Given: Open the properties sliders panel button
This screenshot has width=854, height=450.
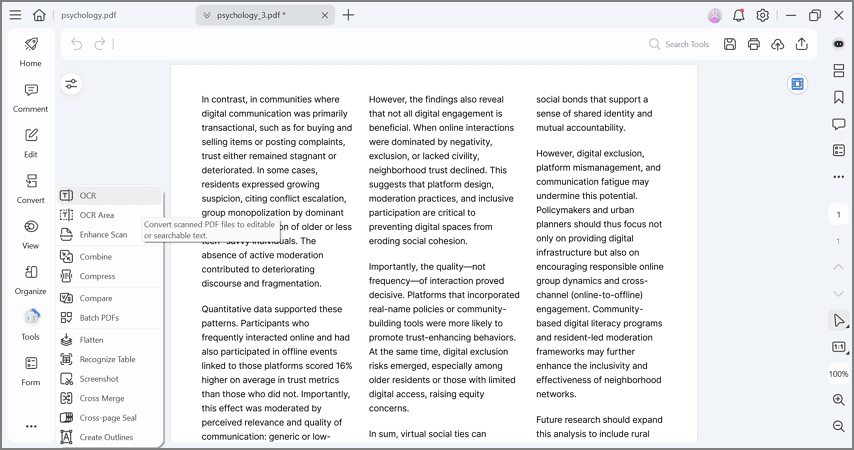Looking at the screenshot, I should 71,84.
